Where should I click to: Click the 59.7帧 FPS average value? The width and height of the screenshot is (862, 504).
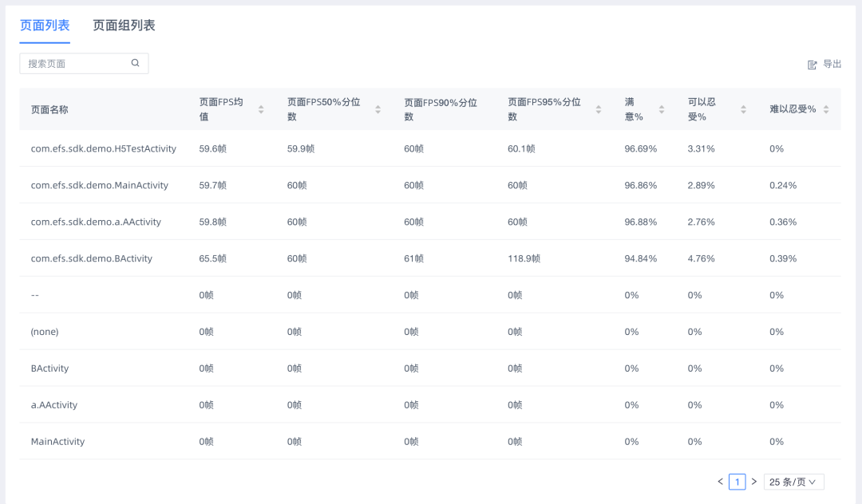213,186
